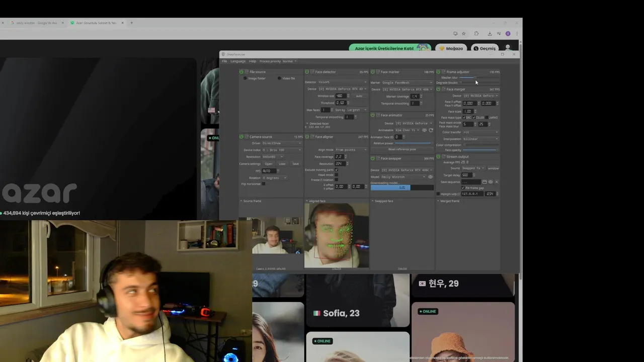Toggle the Face animator power icon
The image size is (644, 362).
[x=373, y=115]
